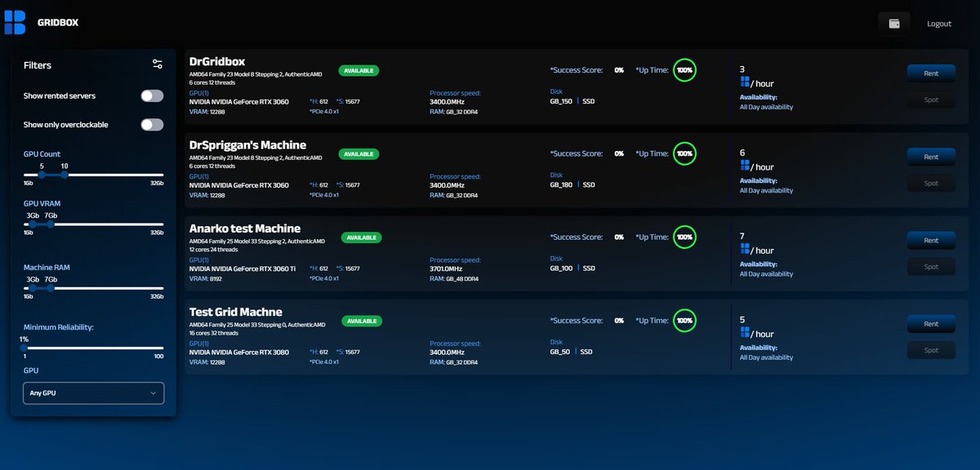Select the "DrSpriggan's Machine" title
Viewport: 980px width, 470px height.
pos(247,145)
